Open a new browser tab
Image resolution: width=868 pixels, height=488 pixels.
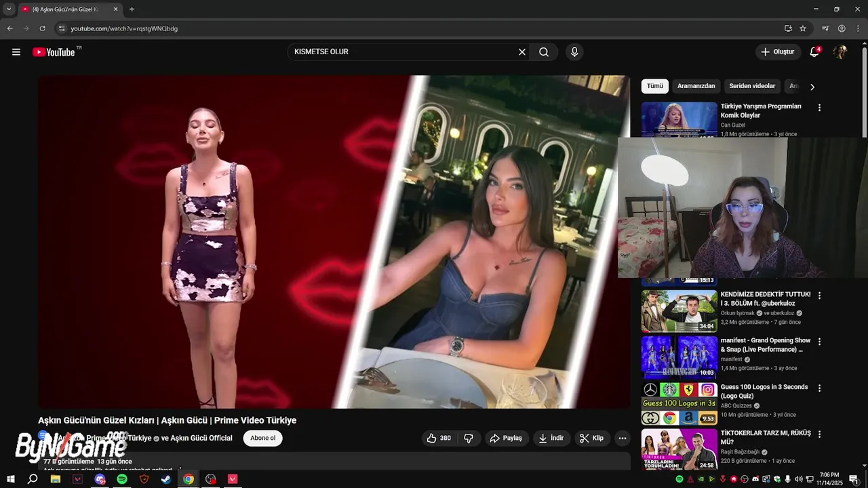coord(132,9)
